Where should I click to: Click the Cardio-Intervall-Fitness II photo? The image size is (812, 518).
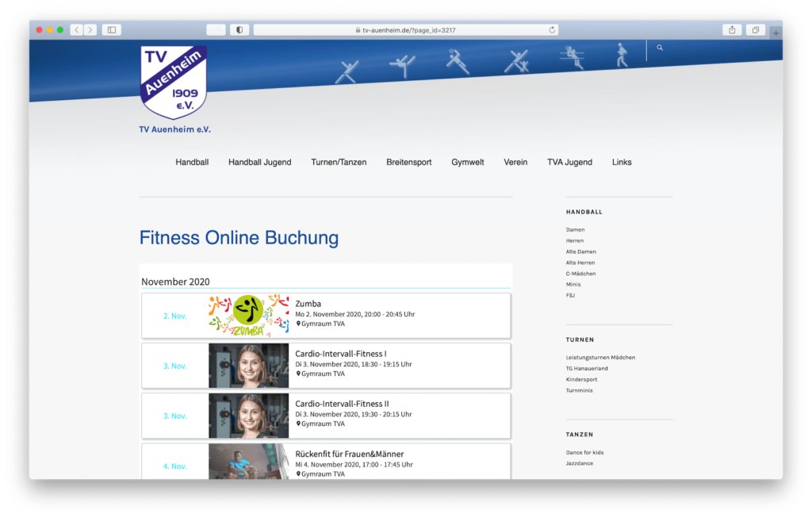(248, 416)
